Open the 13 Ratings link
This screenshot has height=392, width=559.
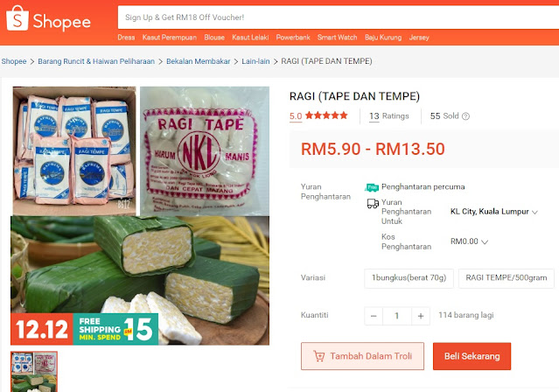click(389, 115)
